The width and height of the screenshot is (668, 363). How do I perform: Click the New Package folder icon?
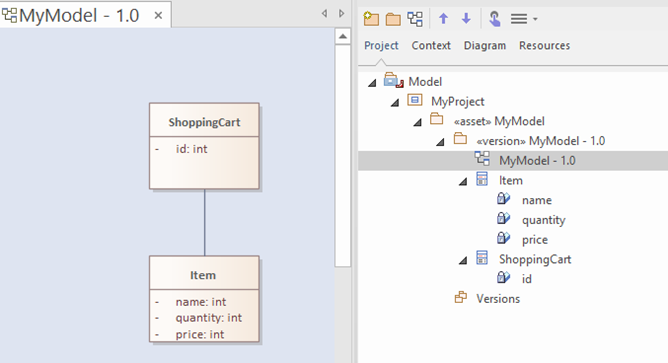pyautogui.click(x=393, y=19)
